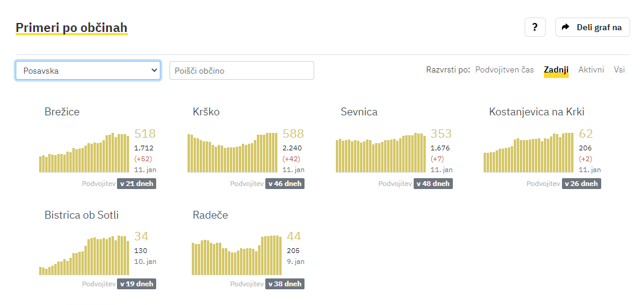
Task: Click the Deli graf na button
Action: 592,28
